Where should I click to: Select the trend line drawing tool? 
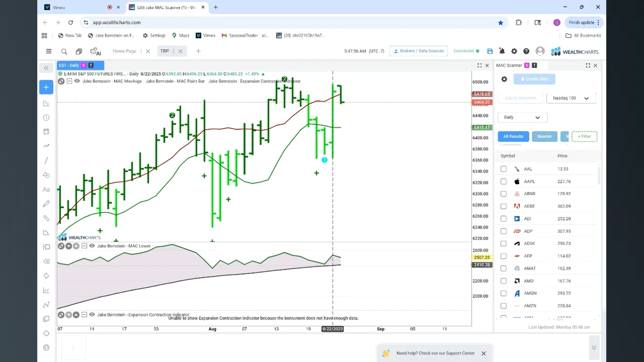[46, 161]
